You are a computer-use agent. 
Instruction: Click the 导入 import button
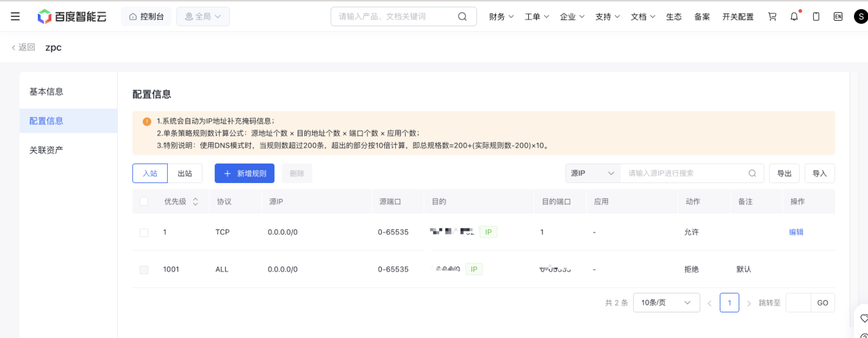(820, 173)
